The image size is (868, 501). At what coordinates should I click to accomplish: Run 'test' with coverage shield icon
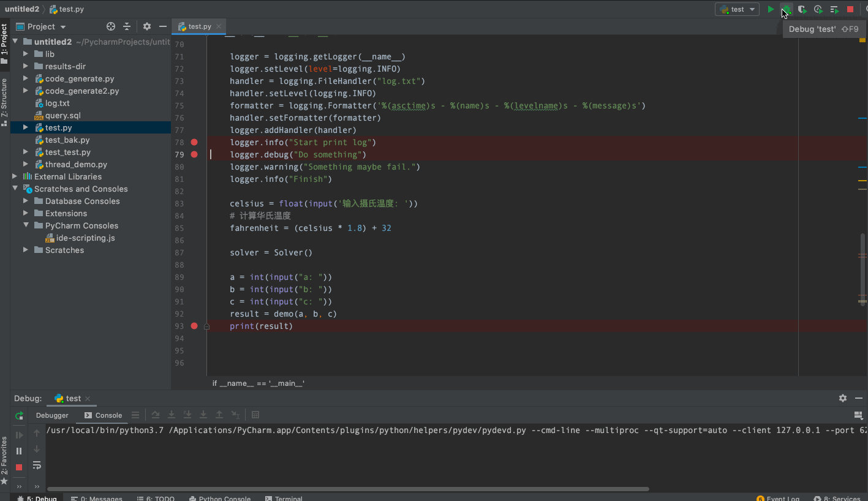802,9
